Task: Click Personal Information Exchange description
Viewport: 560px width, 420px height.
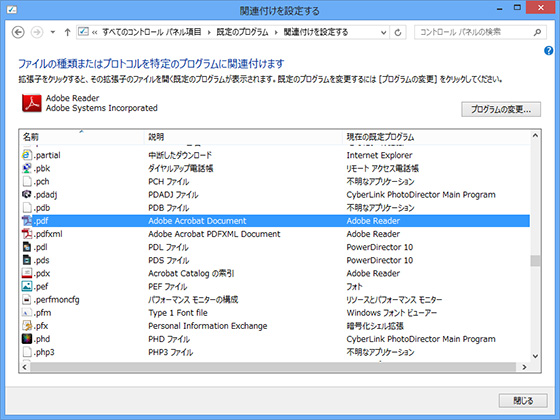Action: 208,326
